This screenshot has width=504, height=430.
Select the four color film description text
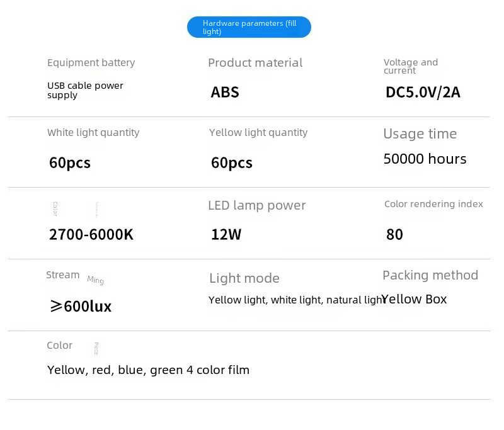pos(148,370)
